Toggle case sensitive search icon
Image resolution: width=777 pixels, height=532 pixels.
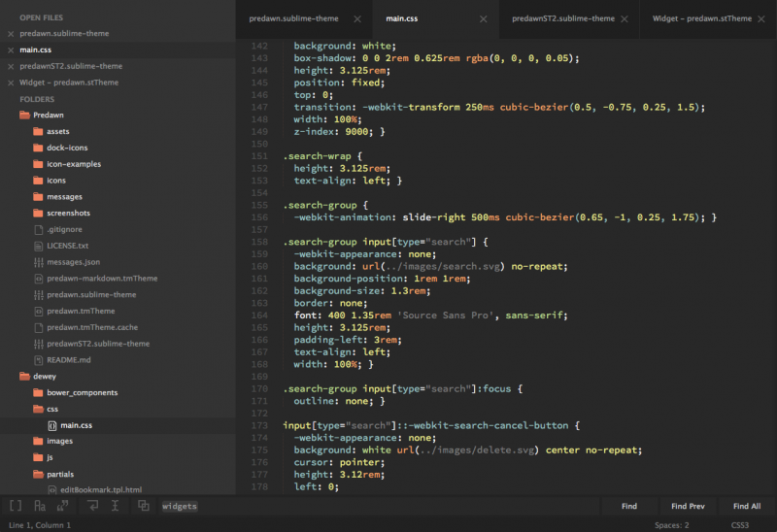click(x=40, y=506)
